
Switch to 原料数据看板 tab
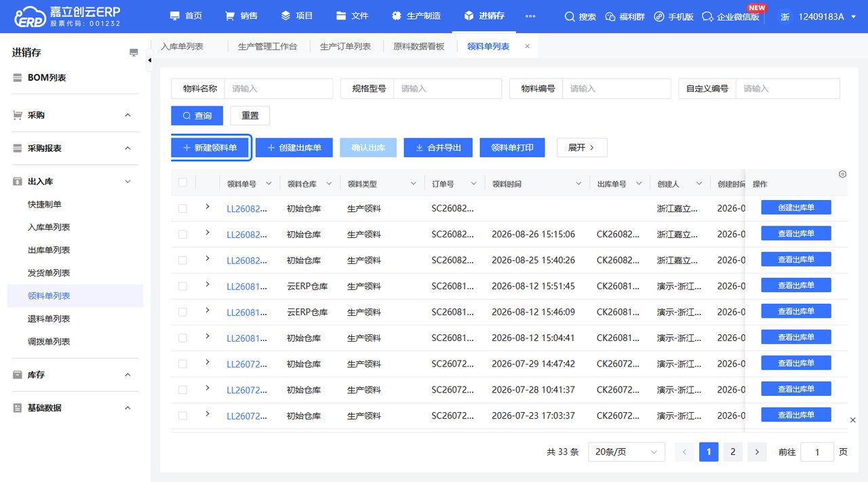[x=419, y=47]
